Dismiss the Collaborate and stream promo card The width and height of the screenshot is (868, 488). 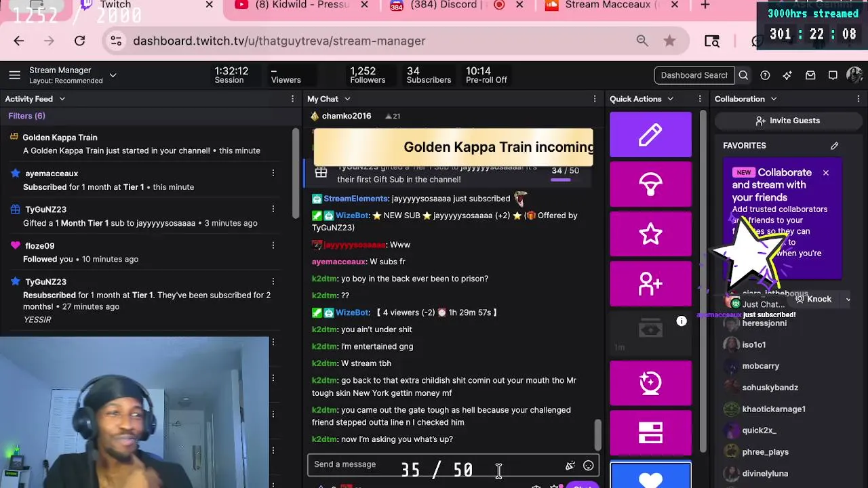click(x=825, y=173)
